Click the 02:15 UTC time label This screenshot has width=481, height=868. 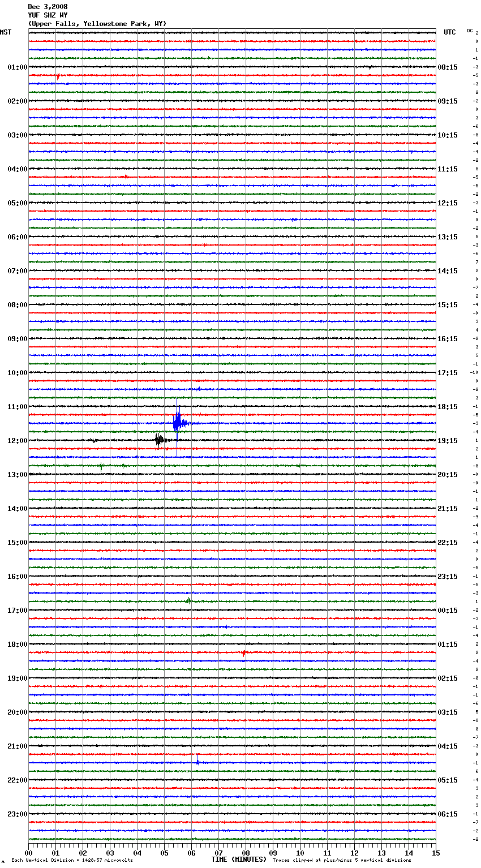point(448,678)
